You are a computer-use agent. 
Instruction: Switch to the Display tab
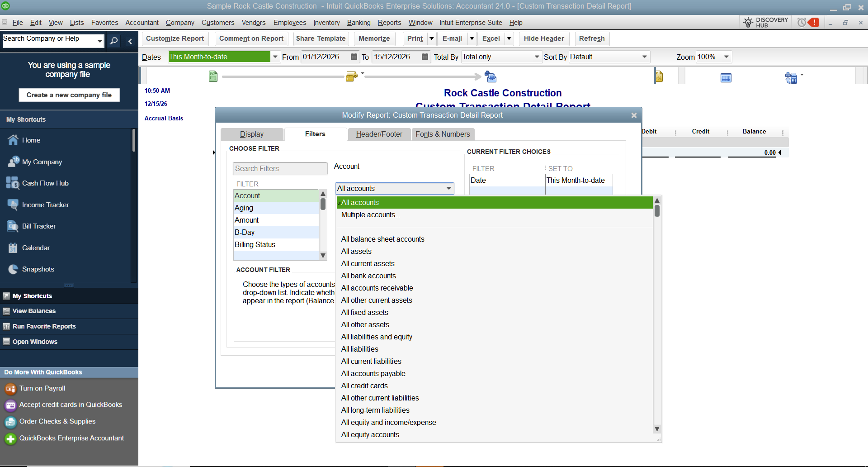(252, 134)
